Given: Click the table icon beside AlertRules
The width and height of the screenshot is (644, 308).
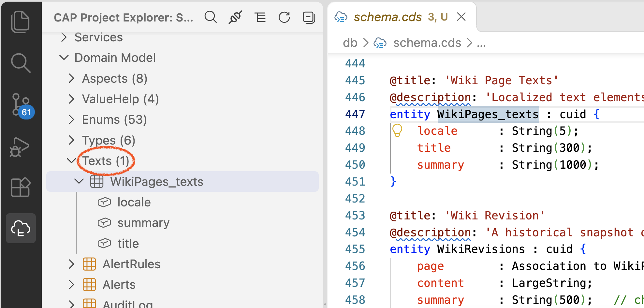Looking at the screenshot, I should point(89,264).
